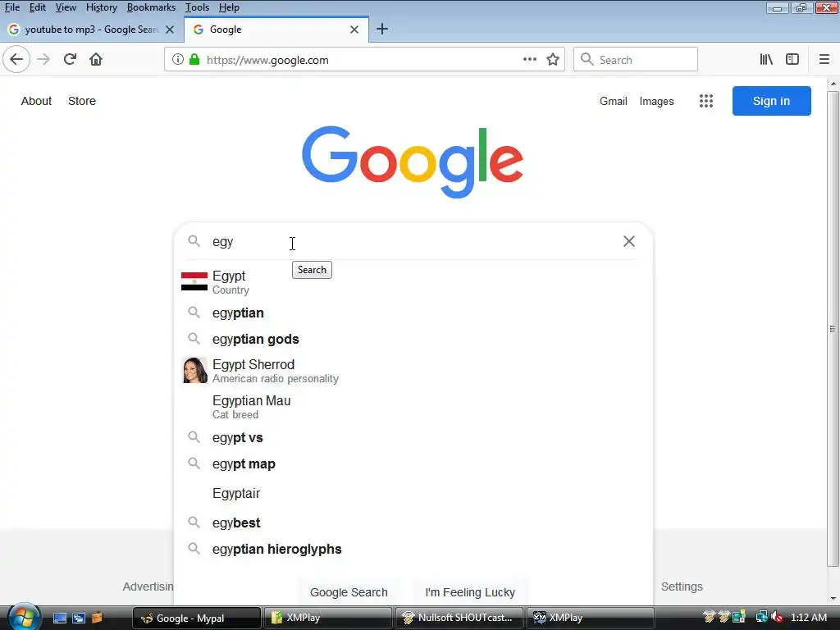
Task: Open the Settings footer link
Action: (682, 587)
